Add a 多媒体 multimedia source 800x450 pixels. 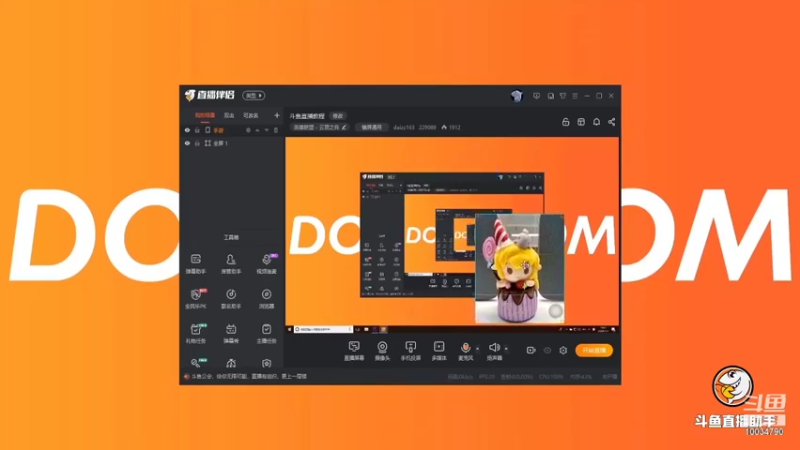pyautogui.click(x=439, y=351)
